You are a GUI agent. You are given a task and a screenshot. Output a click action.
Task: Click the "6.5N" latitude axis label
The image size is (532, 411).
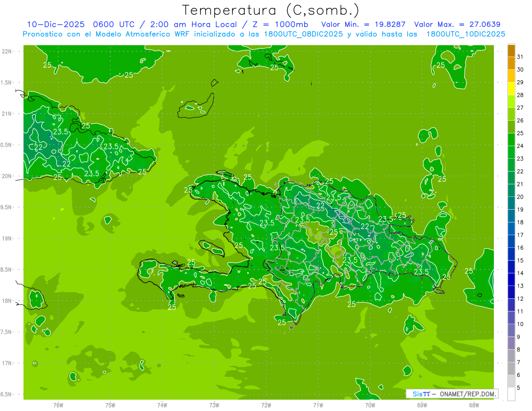point(7,395)
